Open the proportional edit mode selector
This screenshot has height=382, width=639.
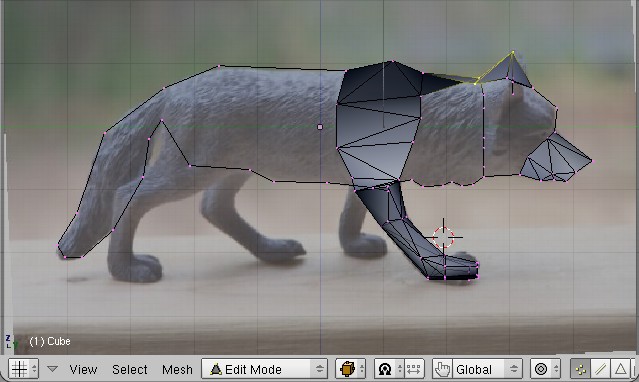coord(545,369)
